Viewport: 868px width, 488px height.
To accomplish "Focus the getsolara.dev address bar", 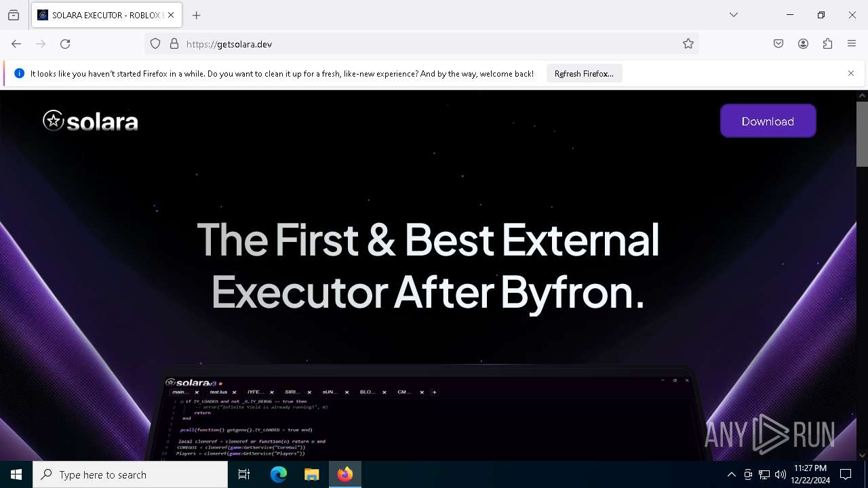I will (420, 44).
